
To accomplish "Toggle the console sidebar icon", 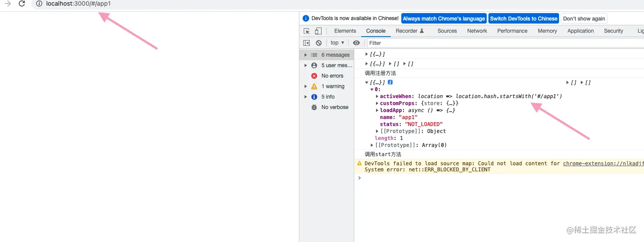I will point(307,43).
